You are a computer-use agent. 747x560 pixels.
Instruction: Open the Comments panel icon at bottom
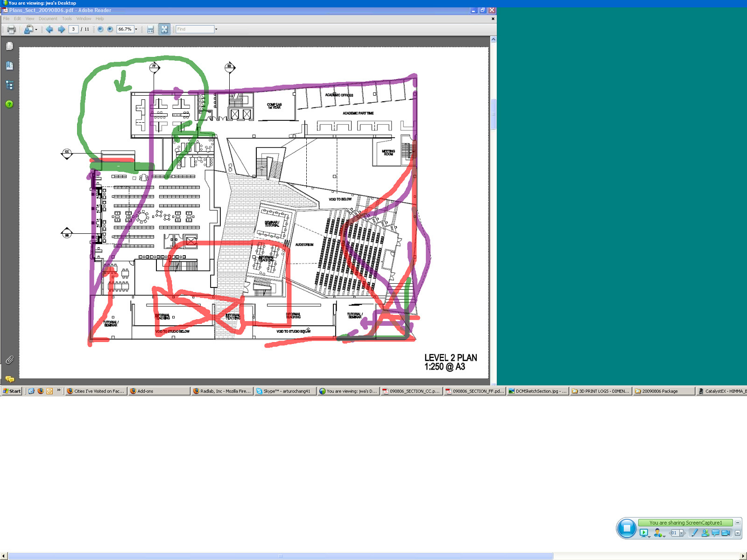tap(9, 379)
